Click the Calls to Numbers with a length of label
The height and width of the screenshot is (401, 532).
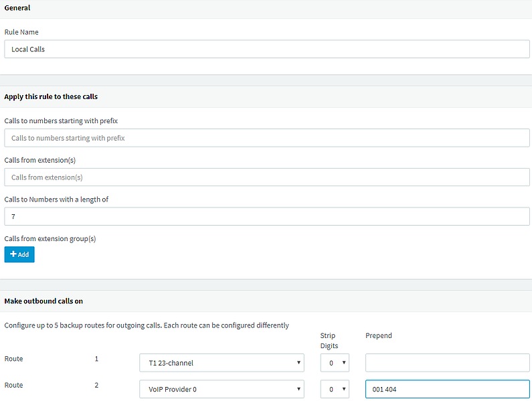click(x=56, y=199)
